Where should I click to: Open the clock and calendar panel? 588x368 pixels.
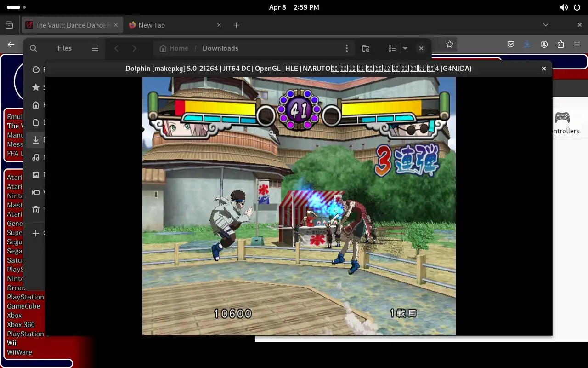(x=294, y=7)
